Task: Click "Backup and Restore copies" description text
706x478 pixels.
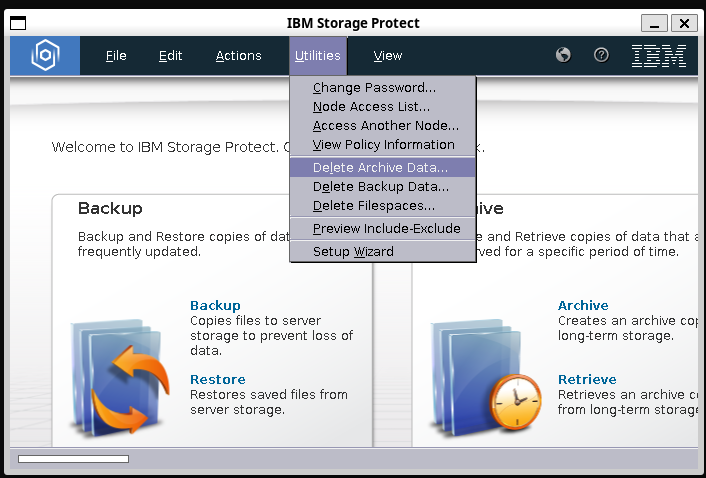Action: [184, 244]
